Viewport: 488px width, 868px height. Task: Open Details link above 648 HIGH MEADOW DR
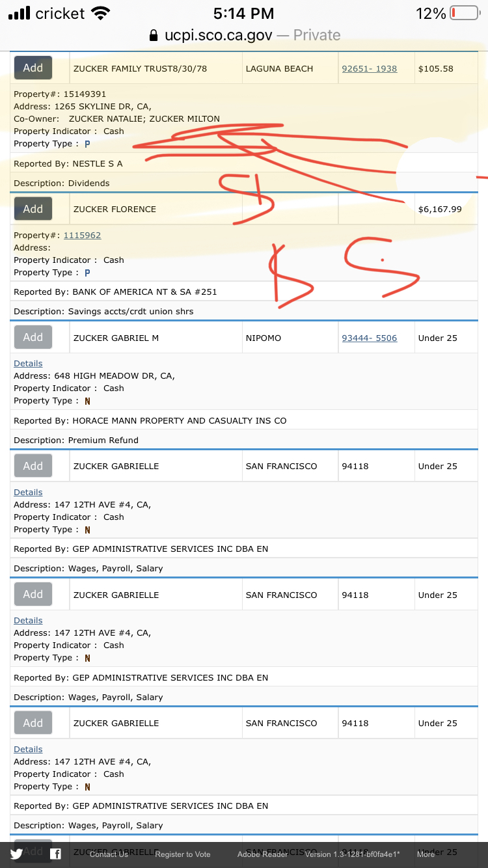tap(28, 363)
